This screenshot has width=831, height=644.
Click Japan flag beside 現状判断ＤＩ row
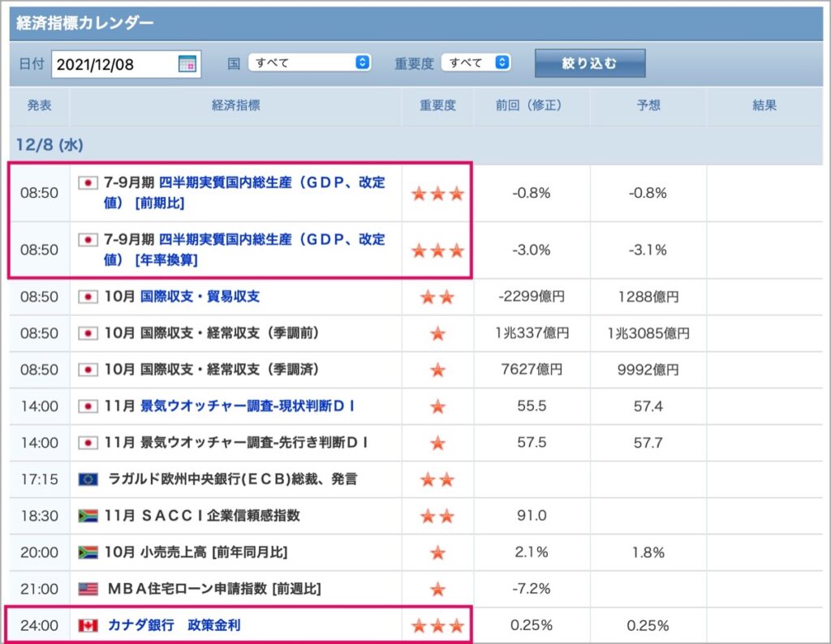(88, 406)
